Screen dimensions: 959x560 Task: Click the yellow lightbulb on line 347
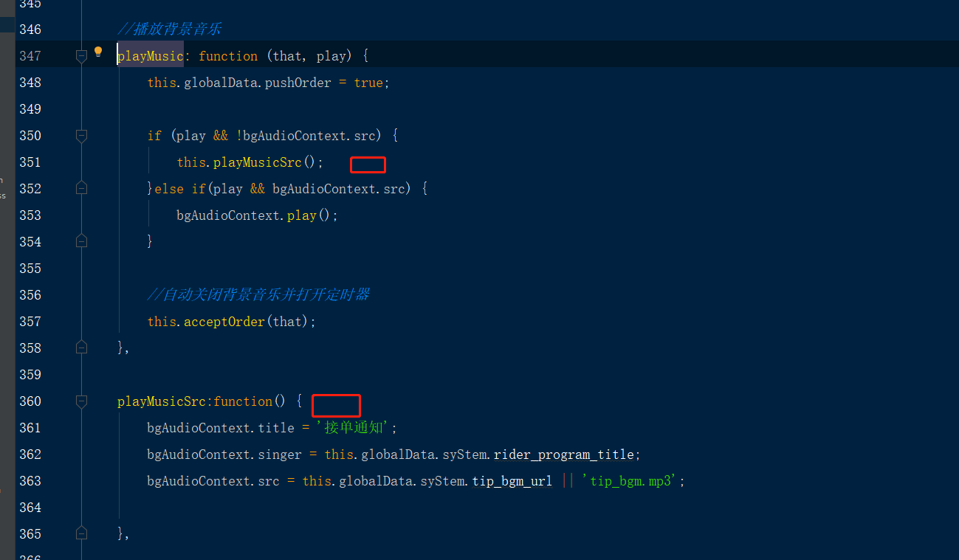(x=98, y=52)
